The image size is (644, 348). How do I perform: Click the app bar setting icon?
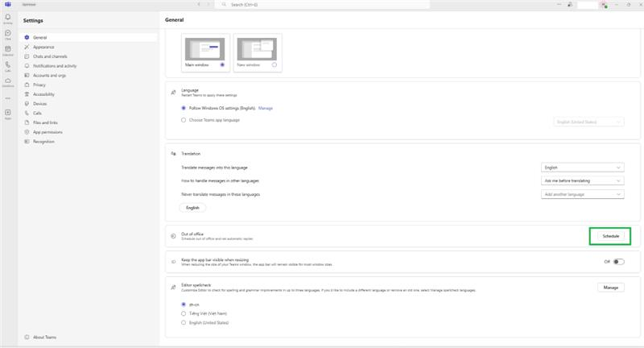173,262
